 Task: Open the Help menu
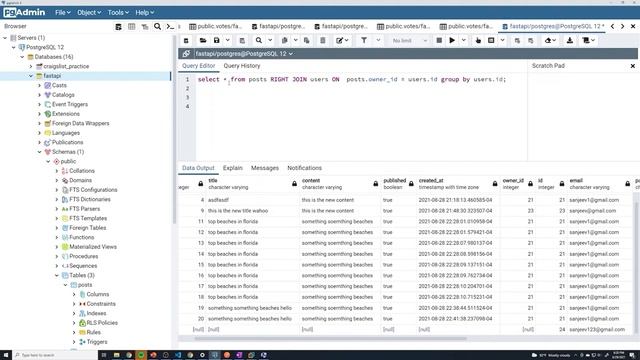[x=144, y=13]
